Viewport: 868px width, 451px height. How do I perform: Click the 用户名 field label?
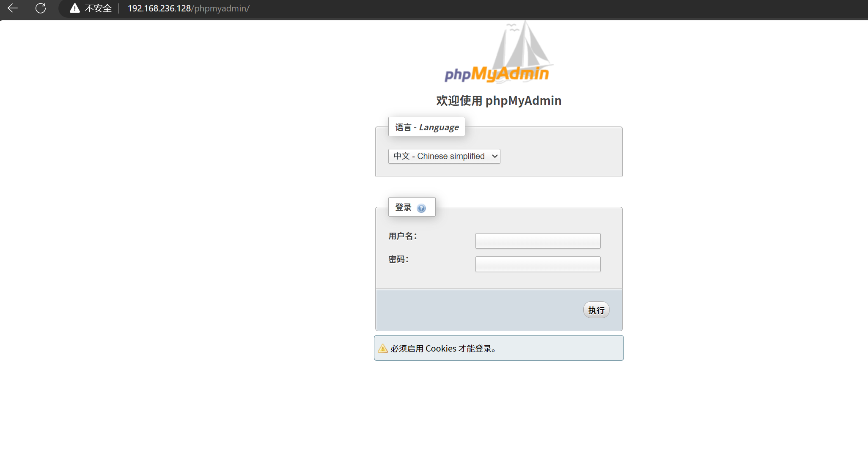(x=402, y=236)
